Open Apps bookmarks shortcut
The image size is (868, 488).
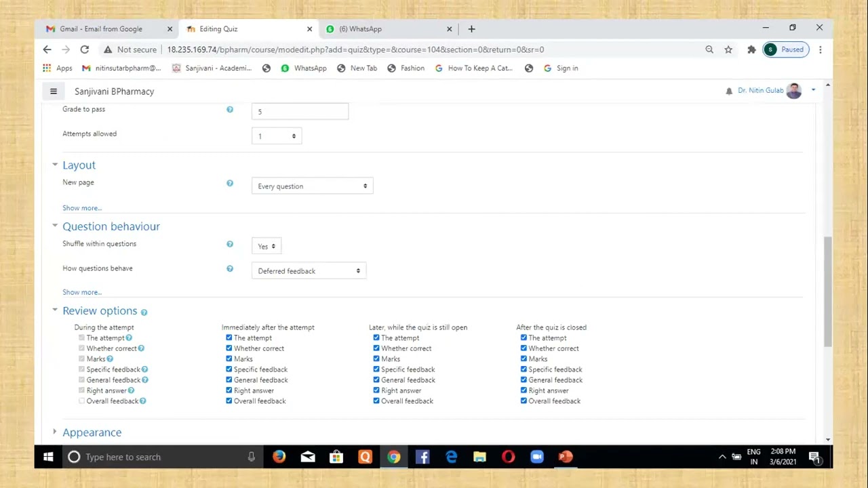tap(58, 68)
